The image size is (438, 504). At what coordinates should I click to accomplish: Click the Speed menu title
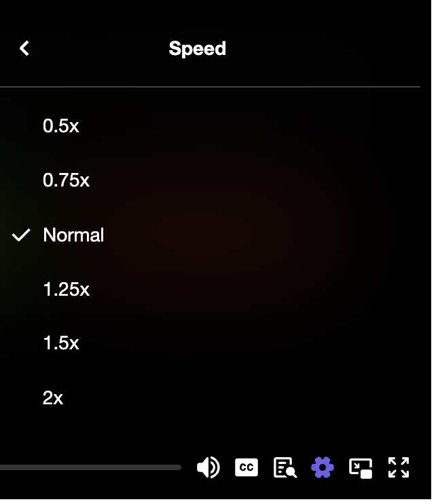coord(197,49)
